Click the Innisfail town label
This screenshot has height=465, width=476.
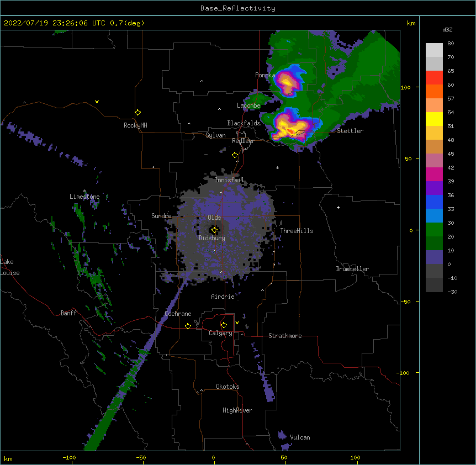point(229,180)
